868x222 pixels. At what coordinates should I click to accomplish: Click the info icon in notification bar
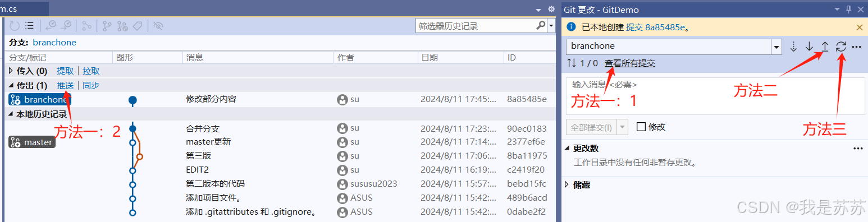(x=572, y=26)
